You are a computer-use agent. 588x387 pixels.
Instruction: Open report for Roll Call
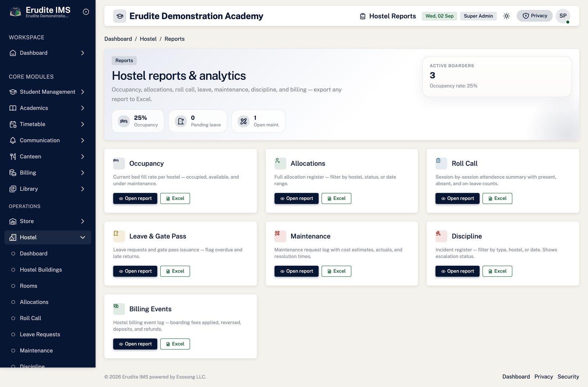(x=458, y=198)
